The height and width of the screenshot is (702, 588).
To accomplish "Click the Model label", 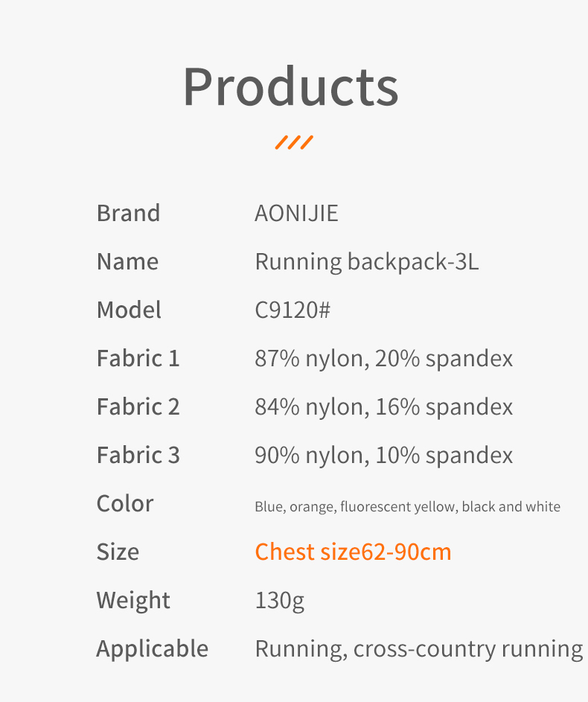I will coord(129,310).
